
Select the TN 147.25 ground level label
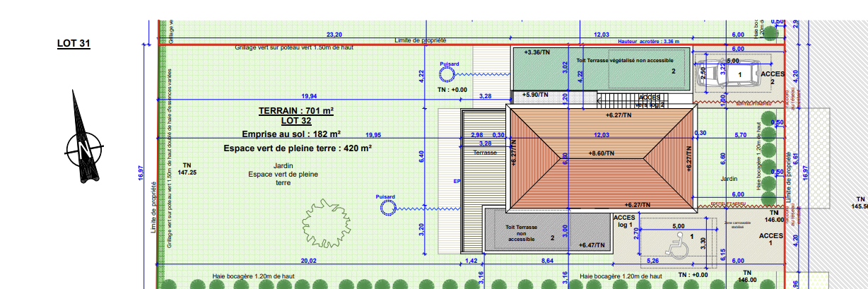tap(187, 168)
